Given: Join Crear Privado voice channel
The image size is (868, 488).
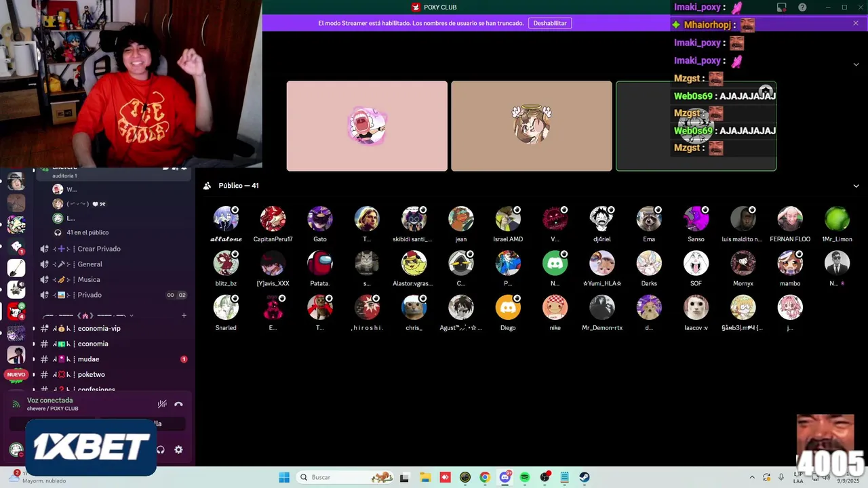Looking at the screenshot, I should 113,249.
